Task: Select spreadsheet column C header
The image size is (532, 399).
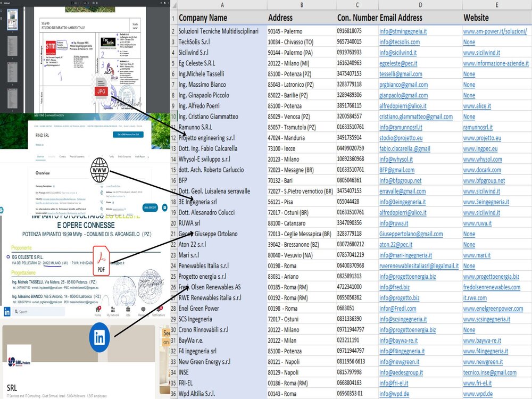Action: [x=357, y=5]
